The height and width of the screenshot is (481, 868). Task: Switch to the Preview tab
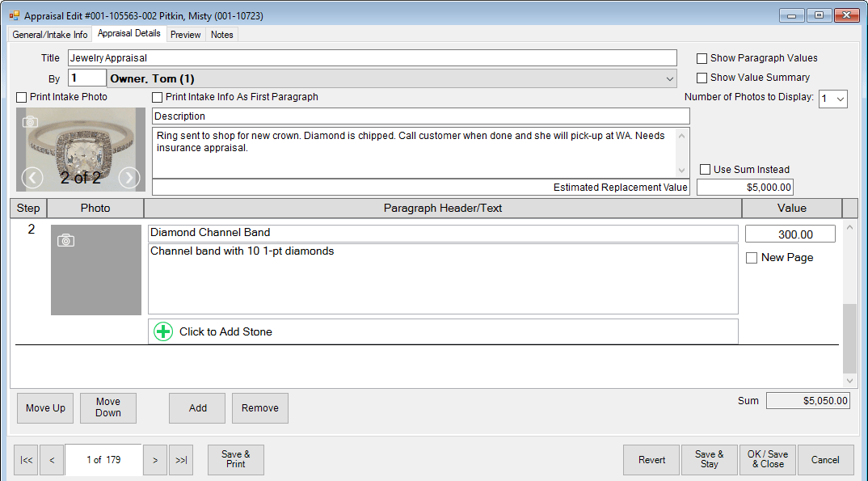(x=185, y=34)
